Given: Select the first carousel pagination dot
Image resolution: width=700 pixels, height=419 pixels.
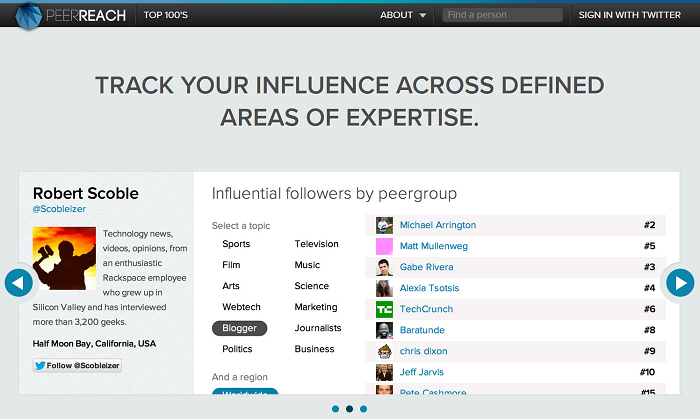Looking at the screenshot, I should point(335,408).
